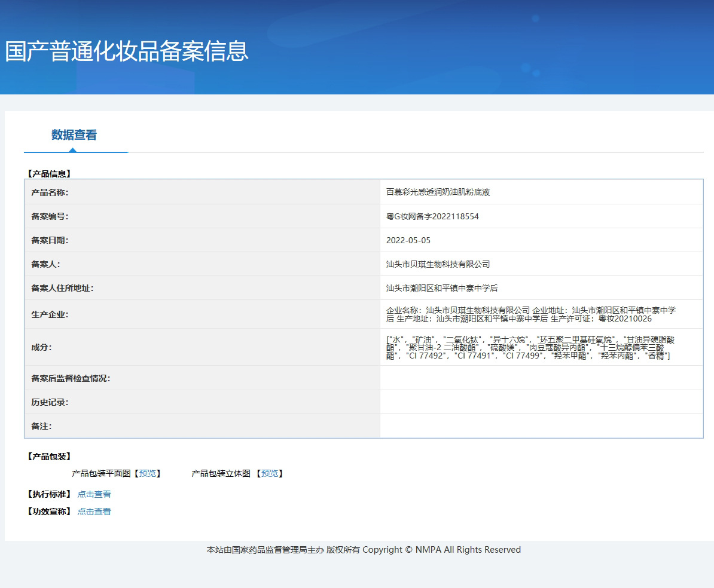Click the 产品名称 row label
This screenshot has height=588, width=714.
50,192
